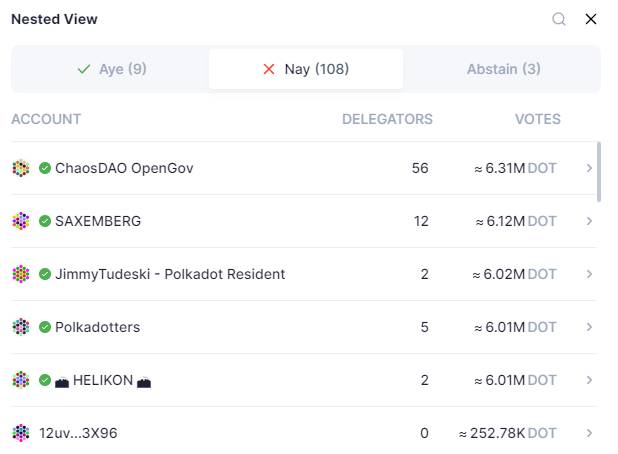Click verified badge next to ChaosDAO OpenGov

click(x=45, y=168)
